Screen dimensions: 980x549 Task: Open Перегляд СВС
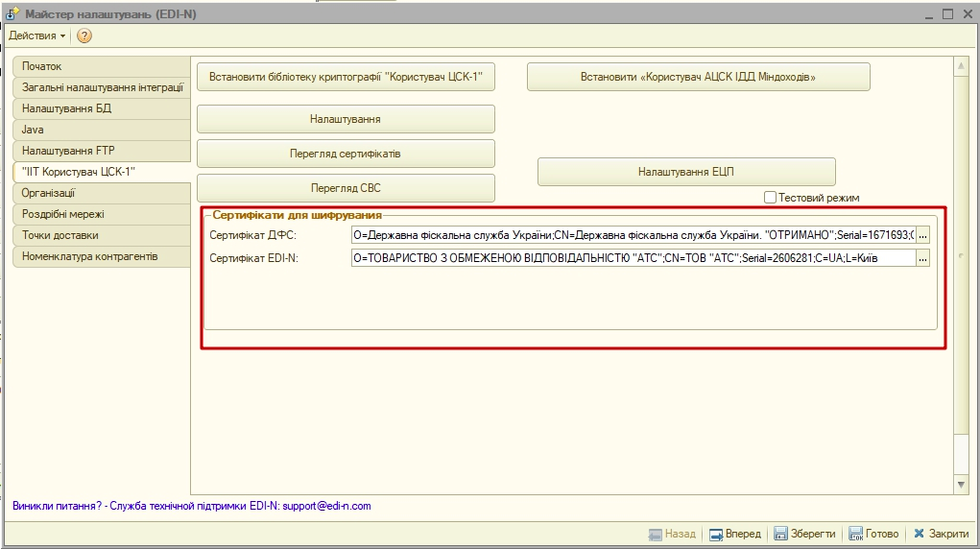pyautogui.click(x=346, y=188)
